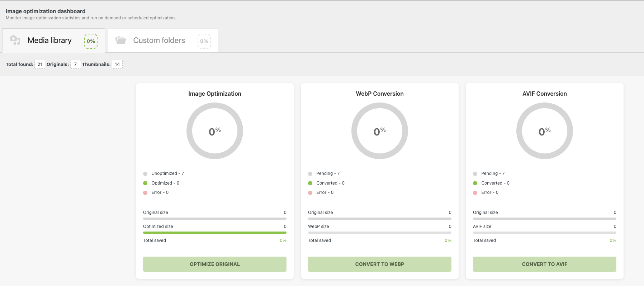This screenshot has height=286, width=644.
Task: Click the WebP size progress bar
Action: pyautogui.click(x=379, y=233)
